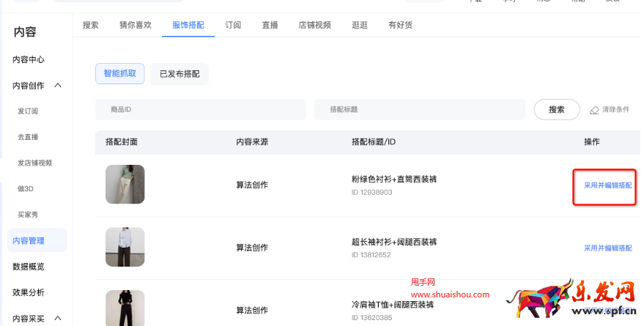Click the 清除条件 eraser icon
Viewport: 644px width, 326px height.
click(594, 110)
